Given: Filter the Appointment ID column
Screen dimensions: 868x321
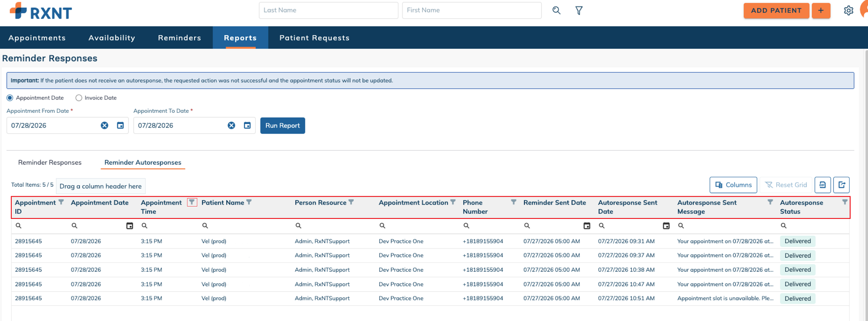Looking at the screenshot, I should (x=61, y=202).
